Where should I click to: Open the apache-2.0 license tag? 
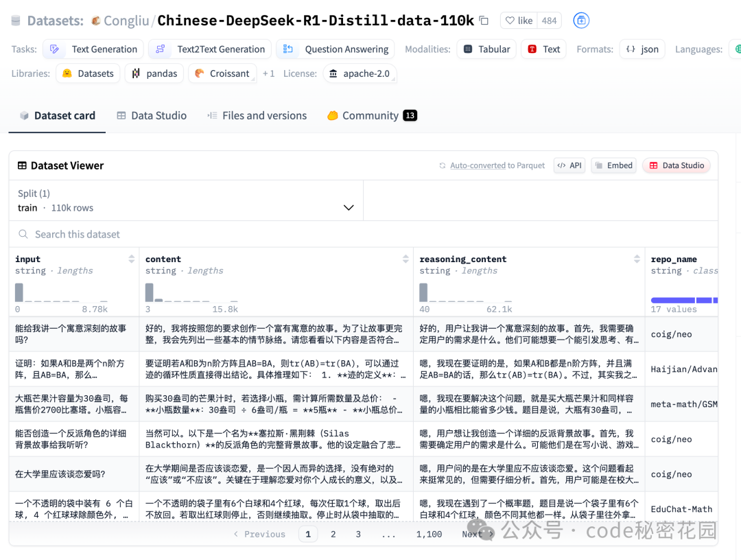[360, 73]
